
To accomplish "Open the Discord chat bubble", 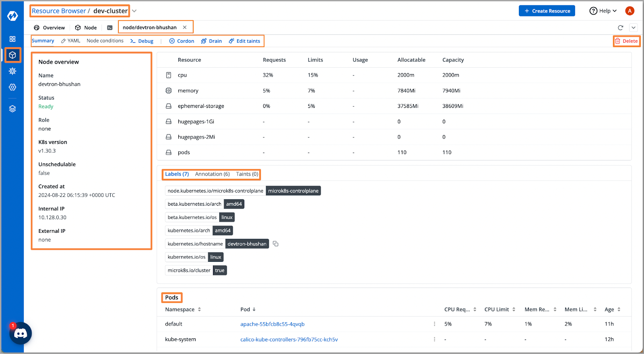I will click(x=21, y=333).
